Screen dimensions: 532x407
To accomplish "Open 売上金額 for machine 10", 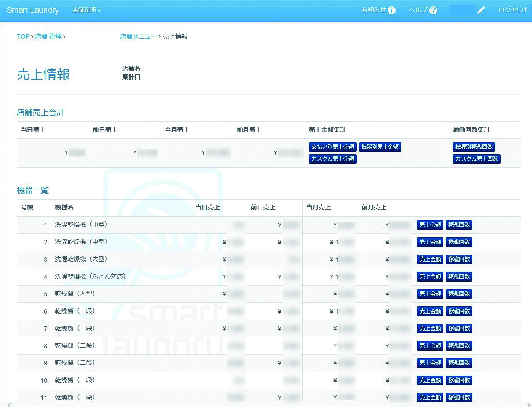I will pyautogui.click(x=430, y=380).
